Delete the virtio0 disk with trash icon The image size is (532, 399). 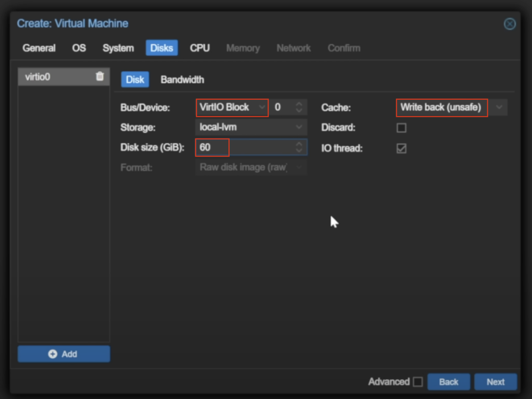tap(100, 77)
